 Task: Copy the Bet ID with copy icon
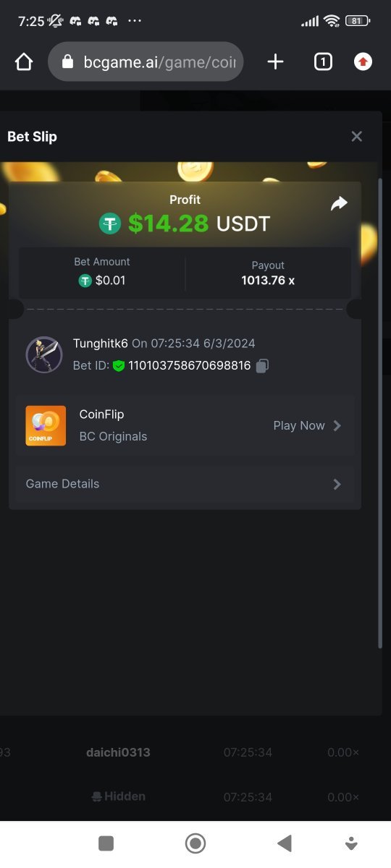pyautogui.click(x=262, y=366)
